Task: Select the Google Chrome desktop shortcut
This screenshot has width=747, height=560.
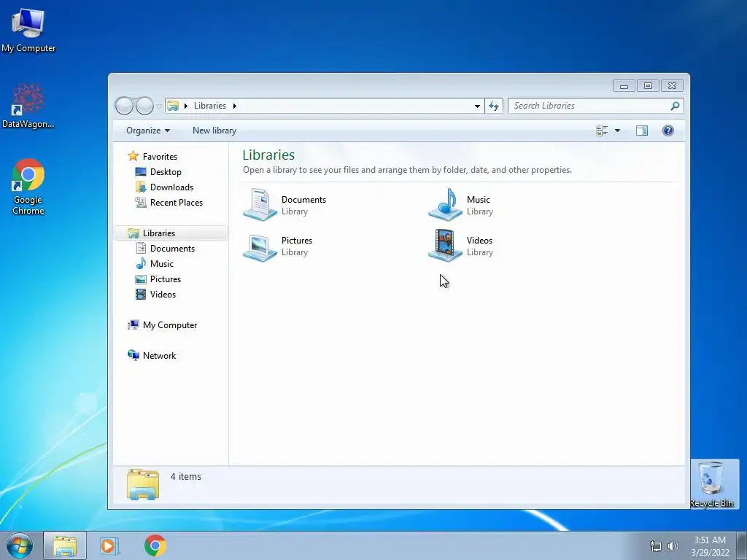Action: pos(28,187)
